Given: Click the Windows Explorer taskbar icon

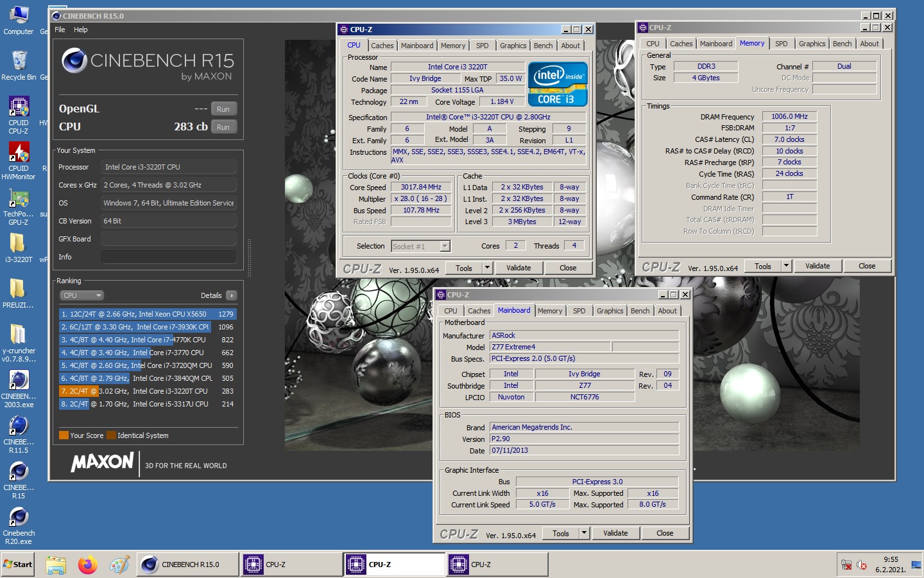Looking at the screenshot, I should [56, 565].
